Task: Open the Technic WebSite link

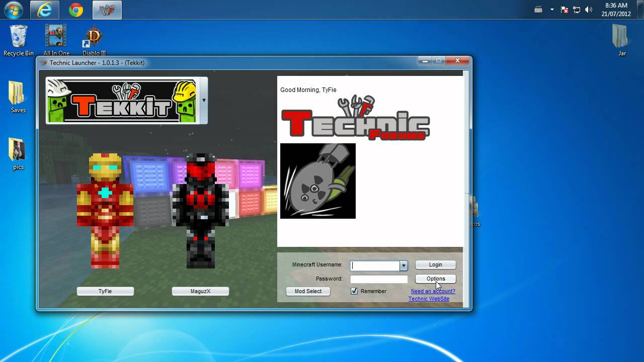Action: pos(429,299)
